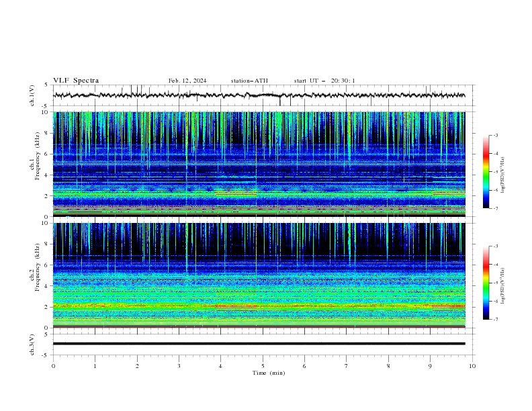Image resolution: width=532 pixels, height=411 pixels.
Task: Click the log(PSD) label beside ch.1 colorbar
Action: click(503, 175)
